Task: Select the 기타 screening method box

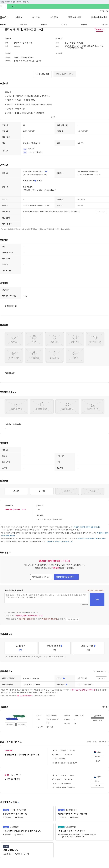Action: (x=92, y=491)
